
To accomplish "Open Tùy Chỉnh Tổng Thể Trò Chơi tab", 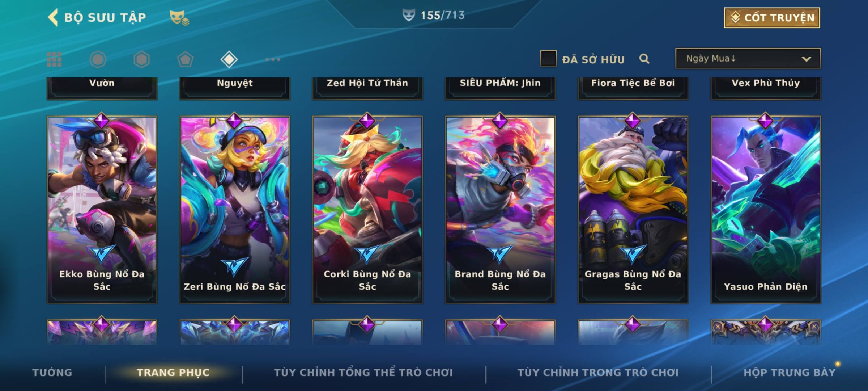I will 363,372.
